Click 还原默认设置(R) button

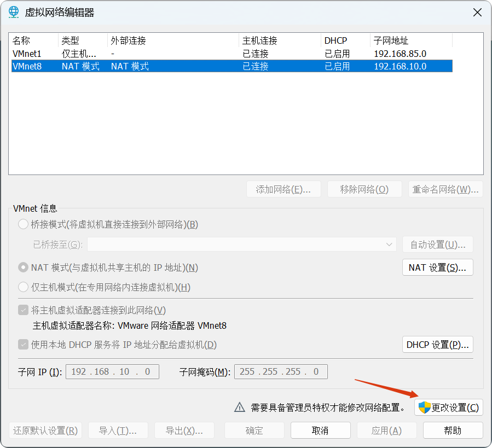(x=45, y=430)
